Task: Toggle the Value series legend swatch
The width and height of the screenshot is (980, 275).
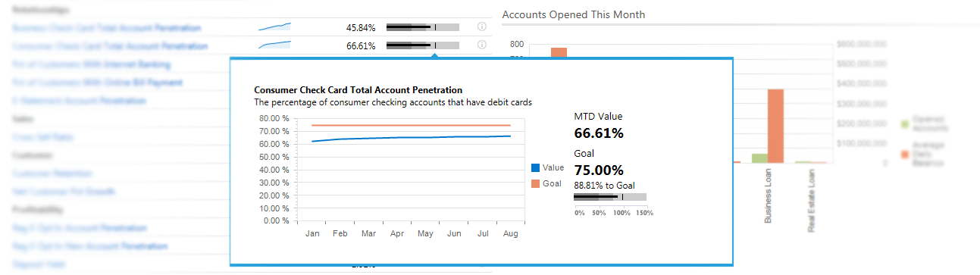Action: pos(535,167)
